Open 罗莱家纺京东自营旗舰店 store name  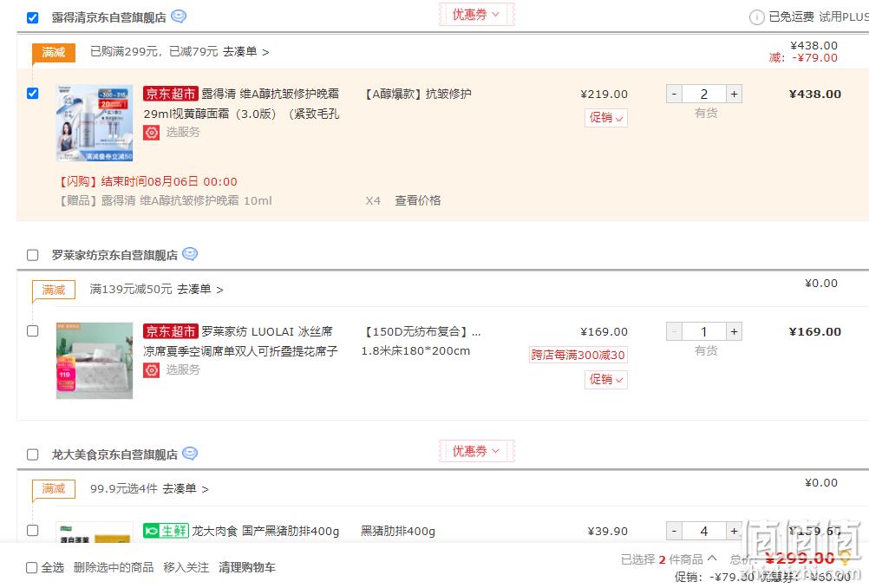(x=114, y=255)
